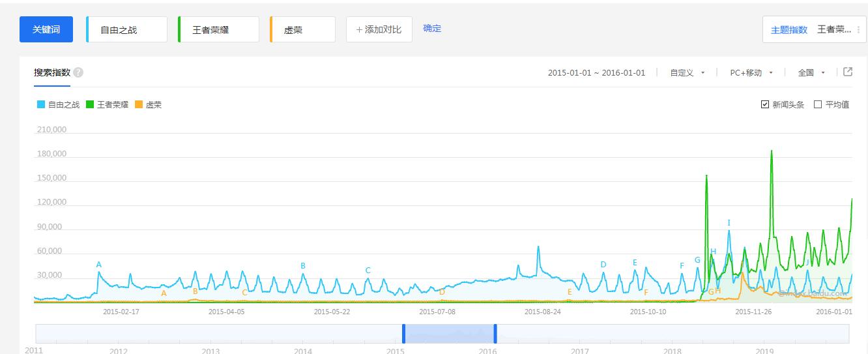Click orange news marker D on chart

click(x=442, y=292)
